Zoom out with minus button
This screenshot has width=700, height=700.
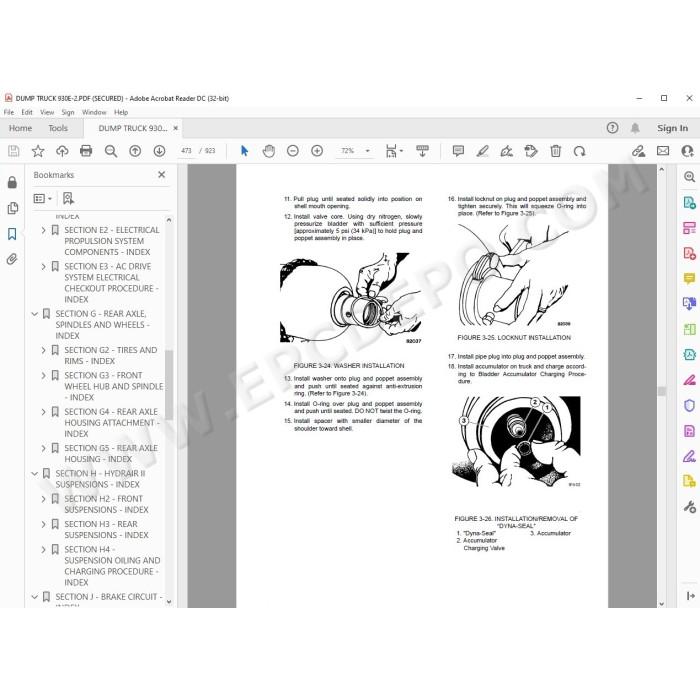click(293, 151)
